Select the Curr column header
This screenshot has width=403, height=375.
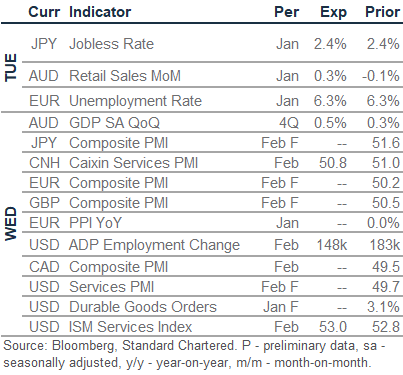tap(44, 12)
